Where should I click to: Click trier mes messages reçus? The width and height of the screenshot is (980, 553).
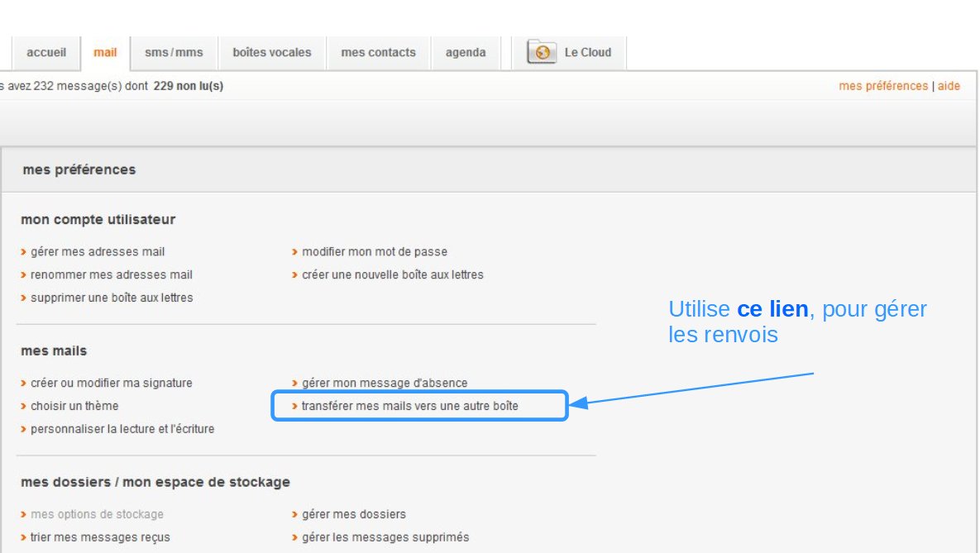coord(100,537)
